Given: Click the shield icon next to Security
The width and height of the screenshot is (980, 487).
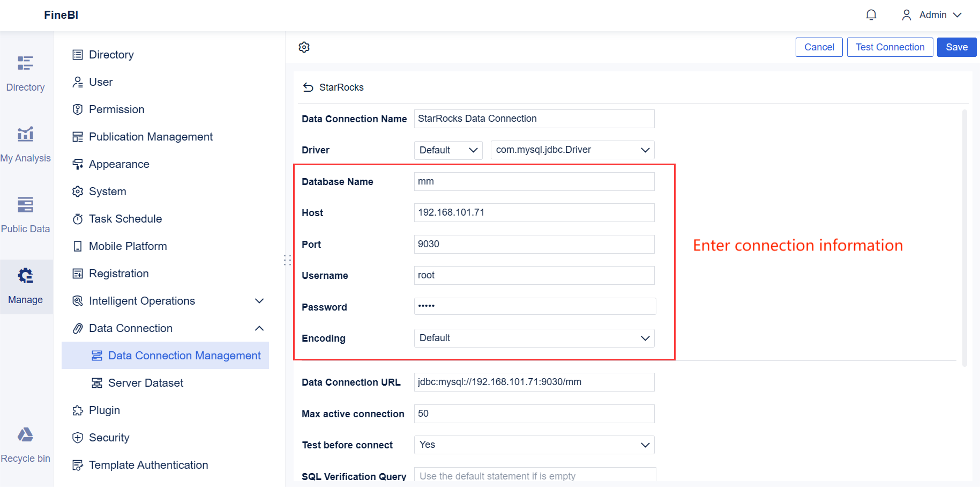Looking at the screenshot, I should tap(78, 438).
